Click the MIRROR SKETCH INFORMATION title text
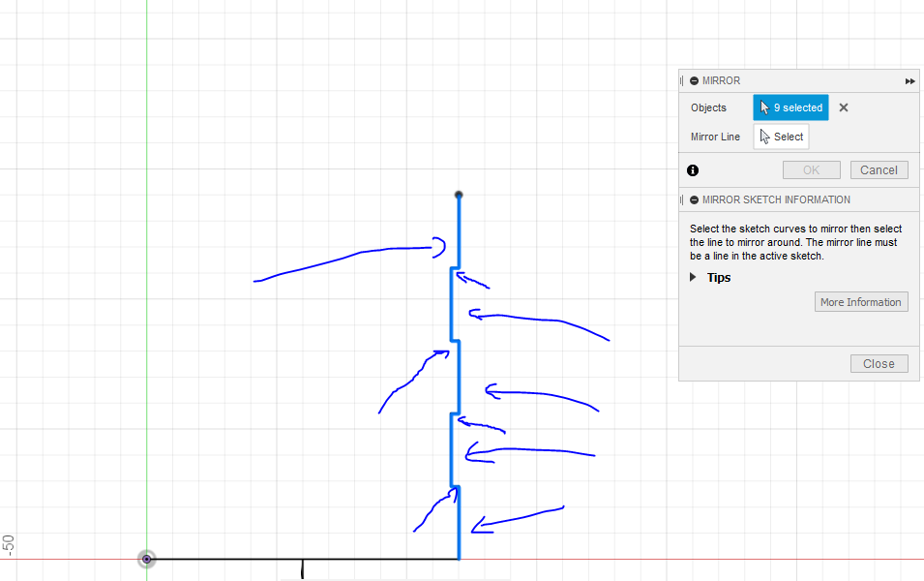 (776, 199)
